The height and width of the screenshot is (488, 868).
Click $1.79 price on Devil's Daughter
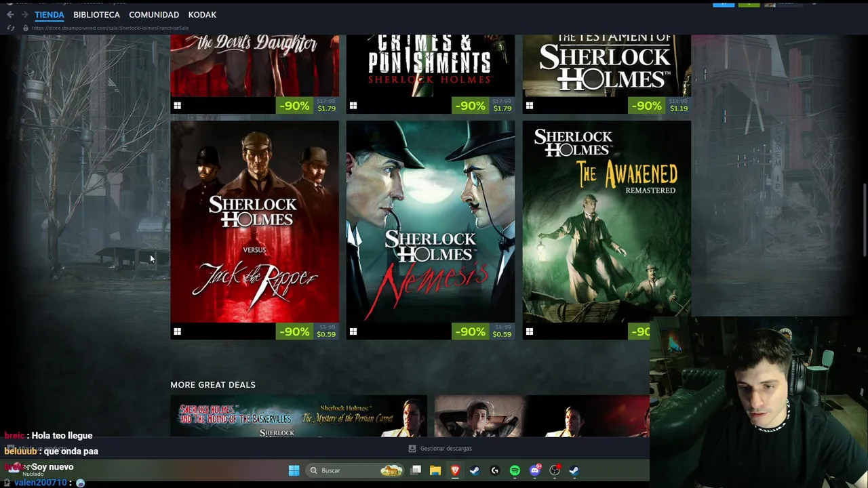pyautogui.click(x=326, y=108)
